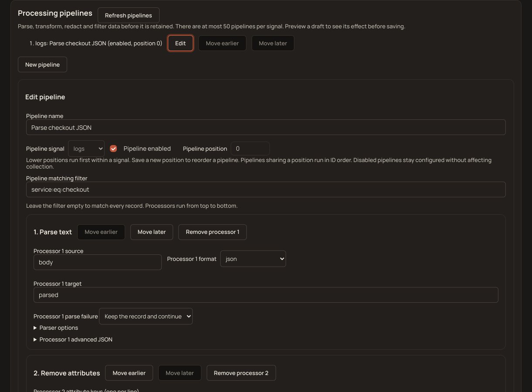
Task: Expand the Parser options section
Action: point(56,328)
